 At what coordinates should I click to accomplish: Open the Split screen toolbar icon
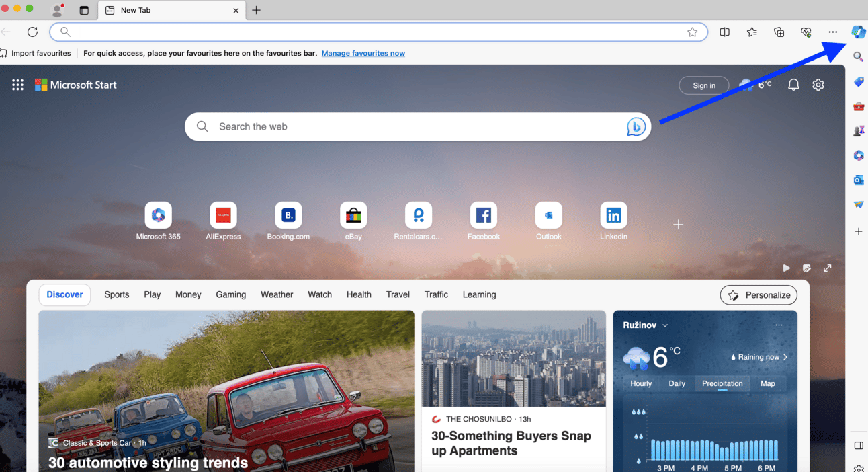tap(724, 32)
